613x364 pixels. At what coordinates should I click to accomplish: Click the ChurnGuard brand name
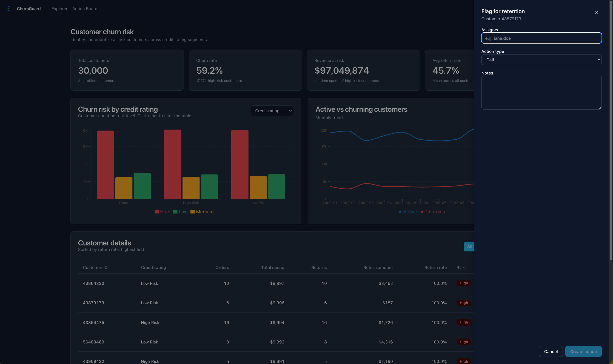click(29, 9)
